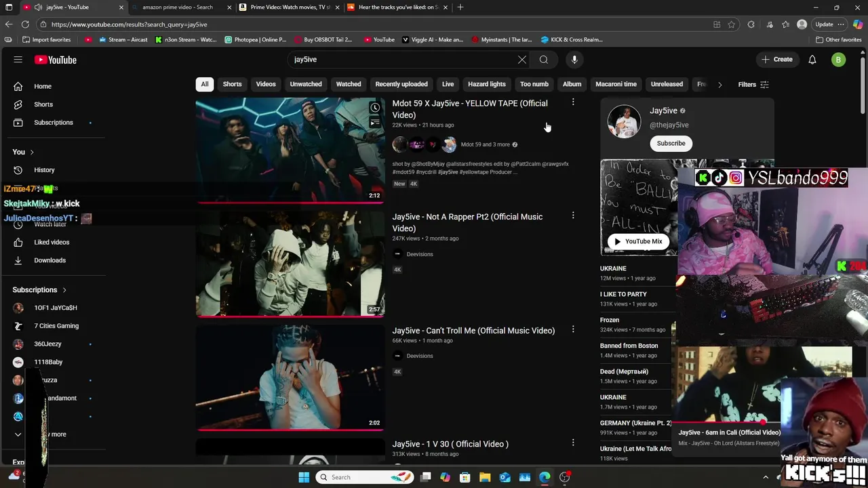This screenshot has width=868, height=488.
Task: Click the YELLOW TAPE video thumbnail
Action: [290, 150]
